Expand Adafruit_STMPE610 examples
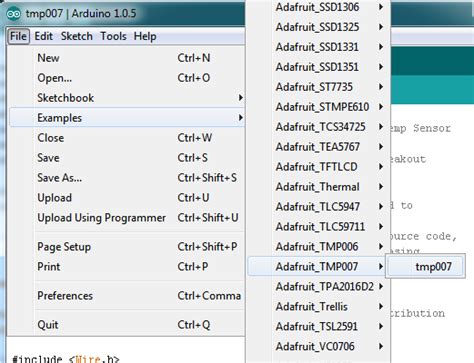Image resolution: width=474 pixels, height=363 pixels. click(318, 107)
